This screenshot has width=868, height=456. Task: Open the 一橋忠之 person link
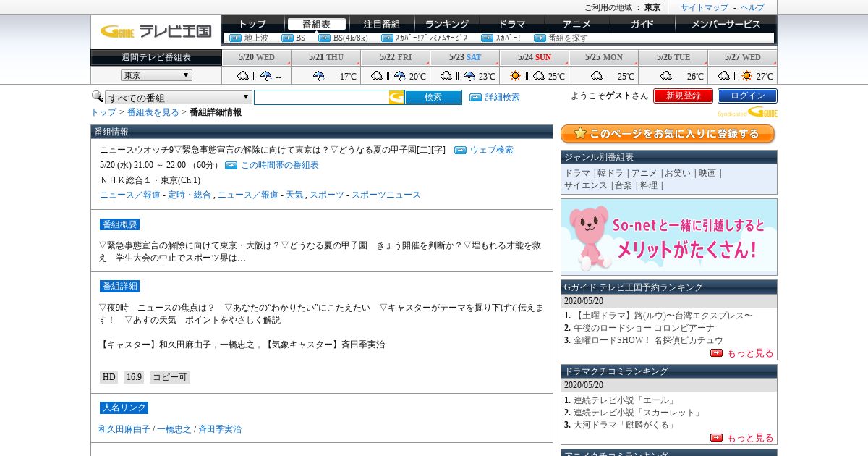(x=174, y=429)
